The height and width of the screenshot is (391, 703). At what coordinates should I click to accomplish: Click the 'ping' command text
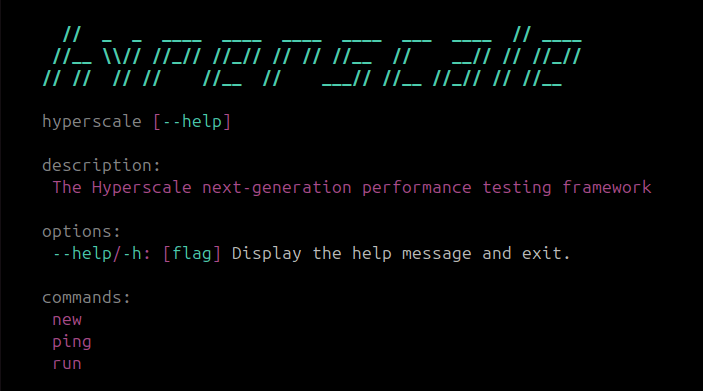tap(72, 342)
